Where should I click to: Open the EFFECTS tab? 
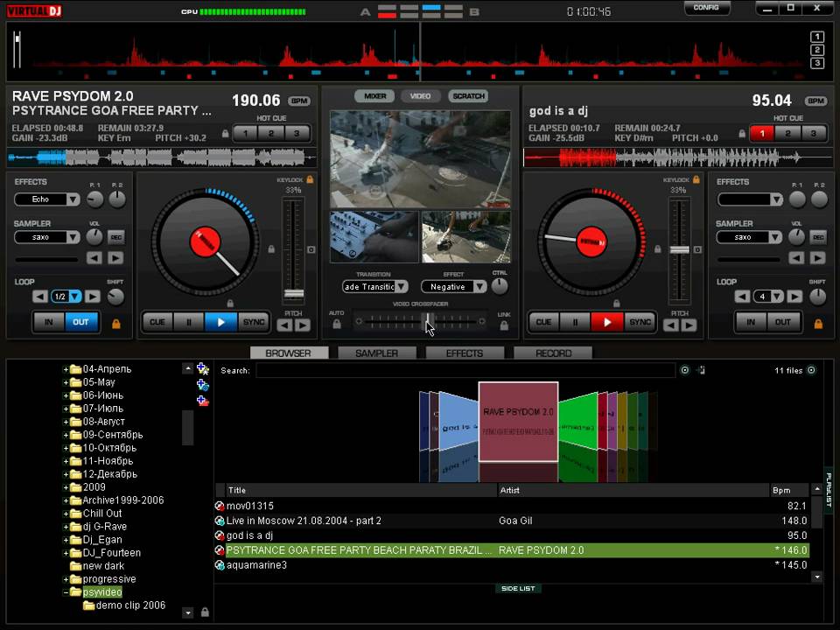pyautogui.click(x=465, y=353)
